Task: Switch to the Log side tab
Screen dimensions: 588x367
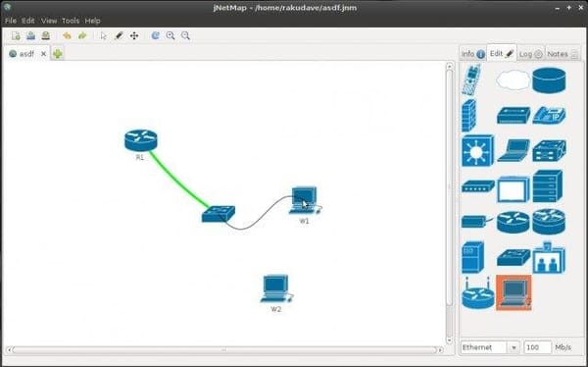Action: (x=530, y=54)
